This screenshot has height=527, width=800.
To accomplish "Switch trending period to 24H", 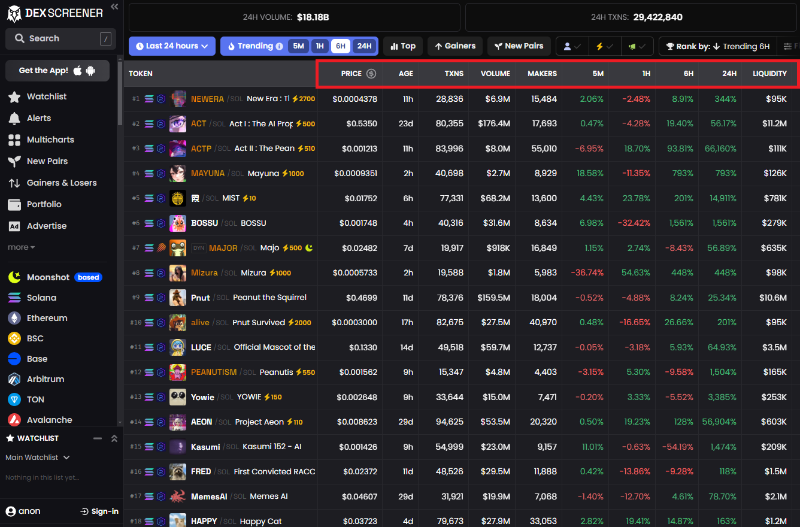I will tap(364, 46).
